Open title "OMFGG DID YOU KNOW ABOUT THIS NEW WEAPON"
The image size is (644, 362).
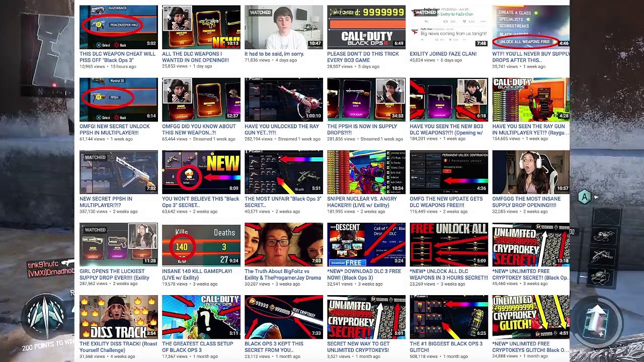199,129
